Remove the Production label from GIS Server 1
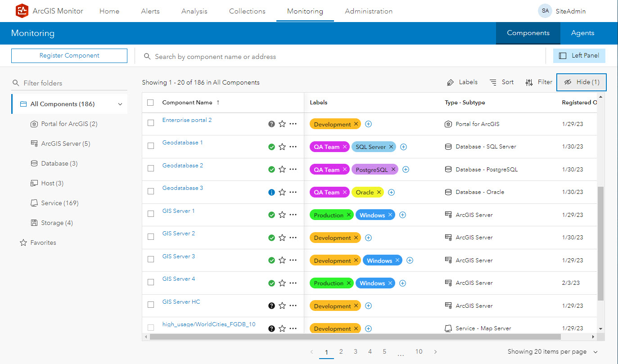This screenshot has height=364, width=618. 350,215
